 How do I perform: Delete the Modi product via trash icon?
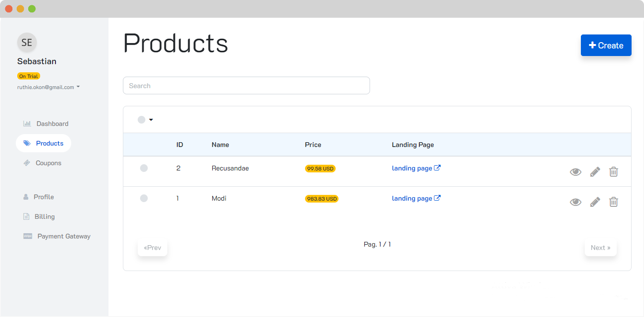click(613, 202)
